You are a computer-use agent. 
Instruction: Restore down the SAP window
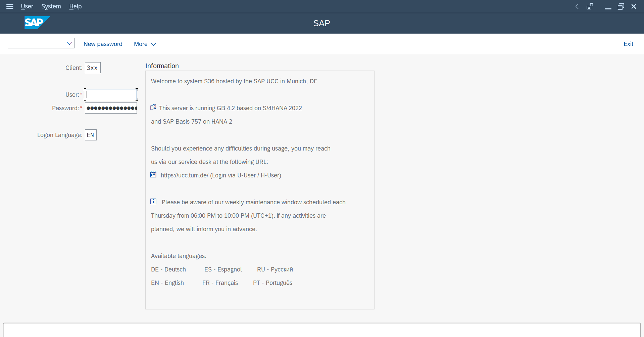point(621,6)
